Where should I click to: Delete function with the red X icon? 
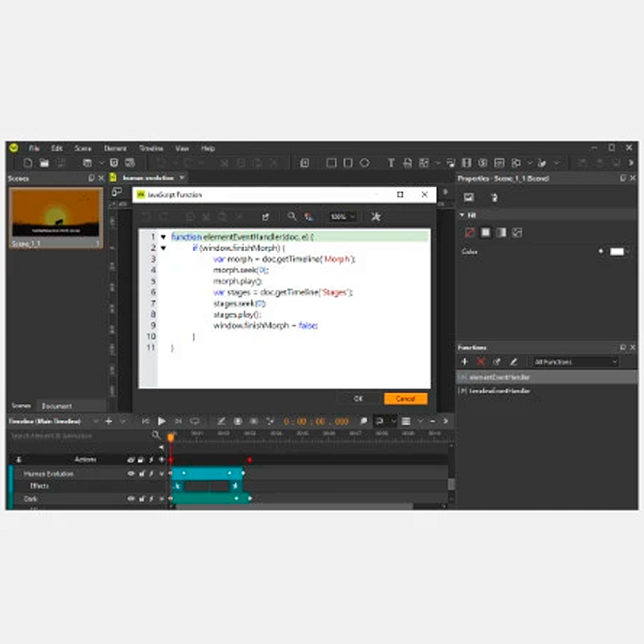coord(480,362)
